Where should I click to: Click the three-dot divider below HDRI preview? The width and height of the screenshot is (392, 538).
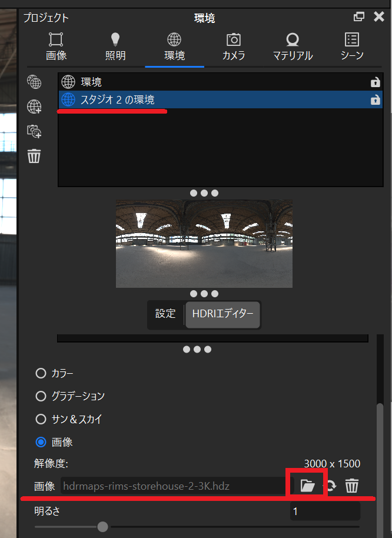click(204, 294)
